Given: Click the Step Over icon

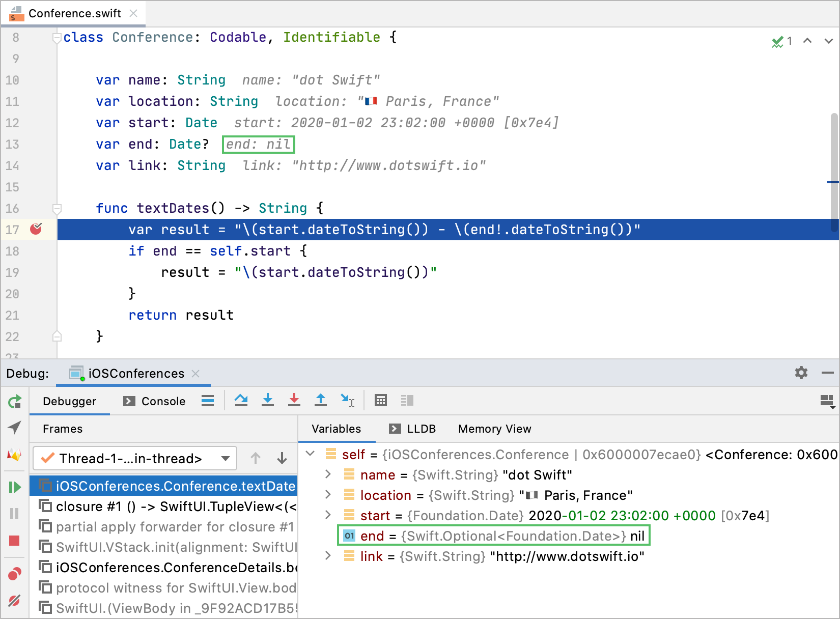Looking at the screenshot, I should (241, 401).
